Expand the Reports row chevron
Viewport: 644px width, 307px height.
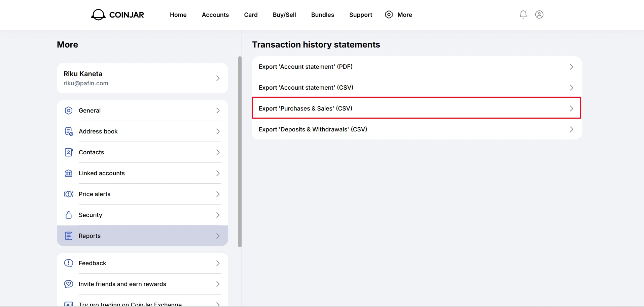click(x=218, y=236)
